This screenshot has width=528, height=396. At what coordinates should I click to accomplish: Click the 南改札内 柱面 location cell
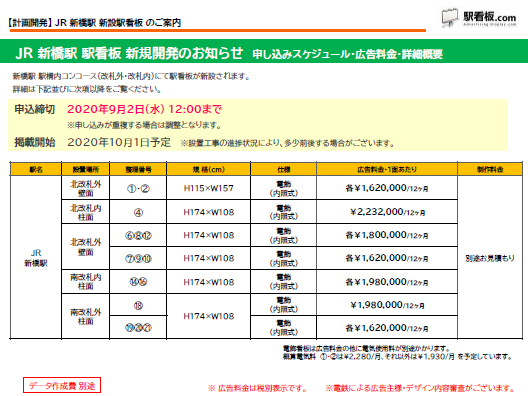point(86,282)
